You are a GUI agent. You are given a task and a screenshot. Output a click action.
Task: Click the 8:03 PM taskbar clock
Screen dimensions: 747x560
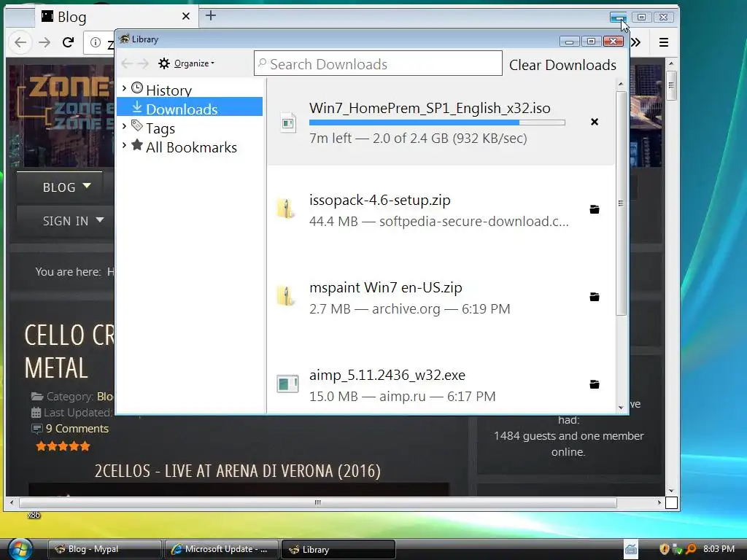coord(719,548)
